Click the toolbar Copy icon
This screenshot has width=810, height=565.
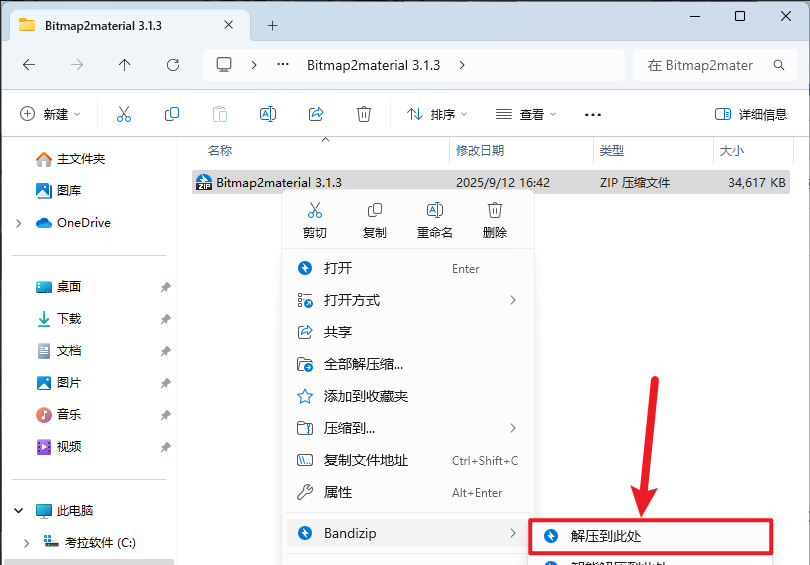click(172, 114)
